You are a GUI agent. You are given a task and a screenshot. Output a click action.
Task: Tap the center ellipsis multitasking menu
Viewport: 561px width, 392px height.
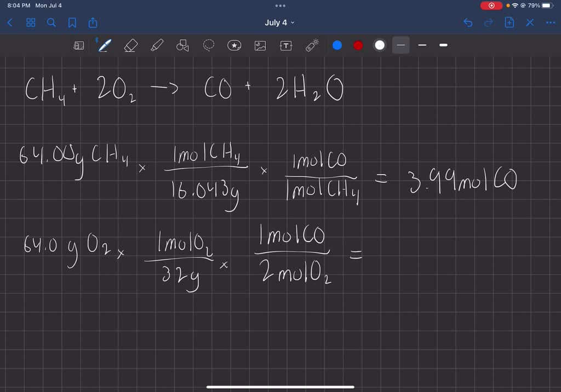[x=280, y=5]
